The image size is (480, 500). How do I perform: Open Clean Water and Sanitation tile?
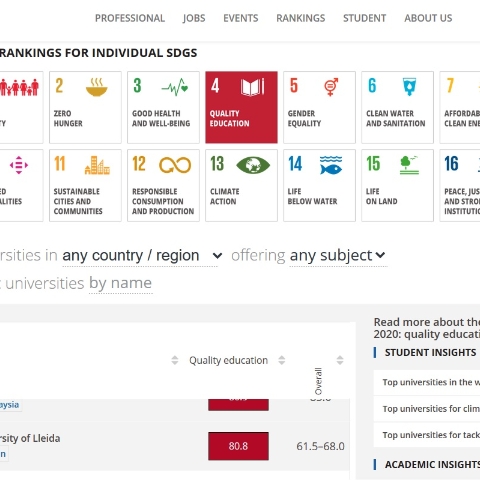click(397, 107)
